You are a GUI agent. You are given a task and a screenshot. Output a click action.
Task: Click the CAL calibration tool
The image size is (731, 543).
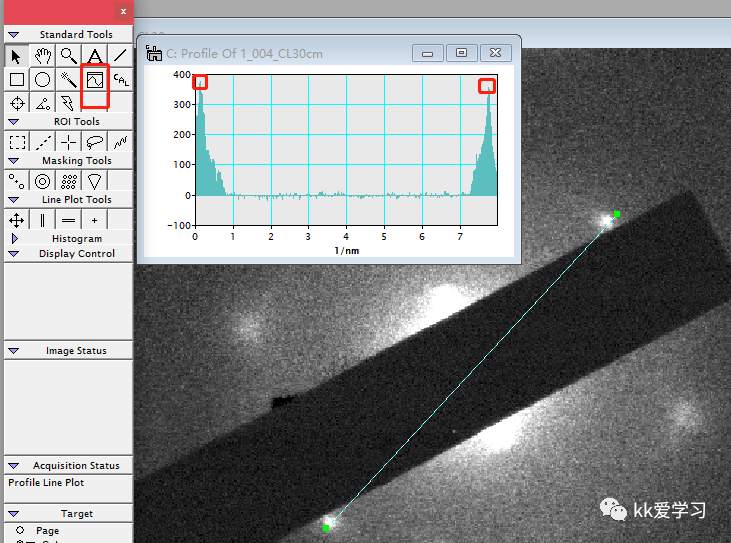[120, 79]
